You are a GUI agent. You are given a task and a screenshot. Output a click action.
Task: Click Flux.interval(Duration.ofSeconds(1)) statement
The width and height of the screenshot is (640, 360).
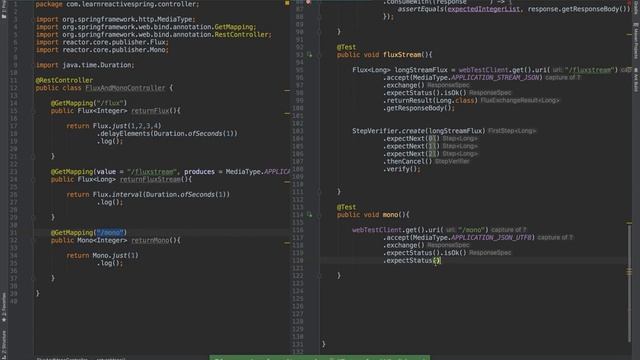point(148,195)
